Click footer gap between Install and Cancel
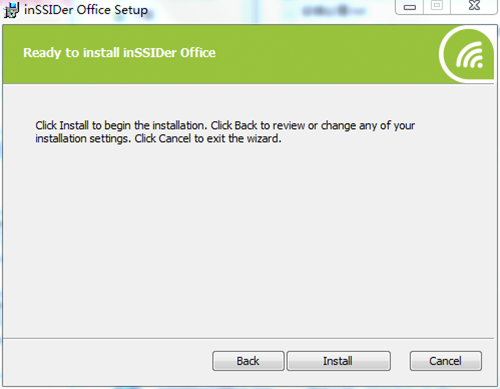Image resolution: width=500 pixels, height=389 pixels. (x=400, y=361)
